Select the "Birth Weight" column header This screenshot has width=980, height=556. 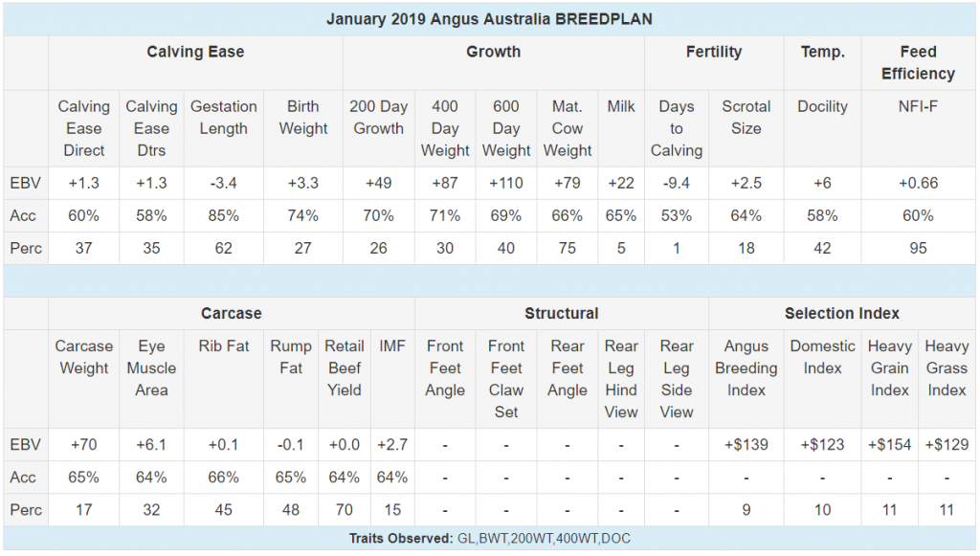coord(303,118)
